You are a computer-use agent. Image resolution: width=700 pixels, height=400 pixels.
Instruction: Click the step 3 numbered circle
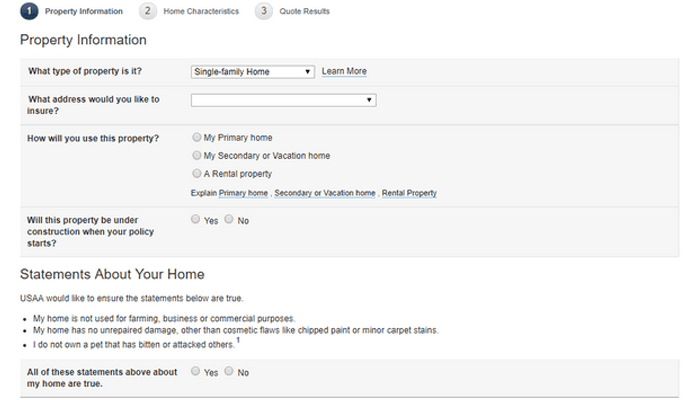(x=263, y=11)
